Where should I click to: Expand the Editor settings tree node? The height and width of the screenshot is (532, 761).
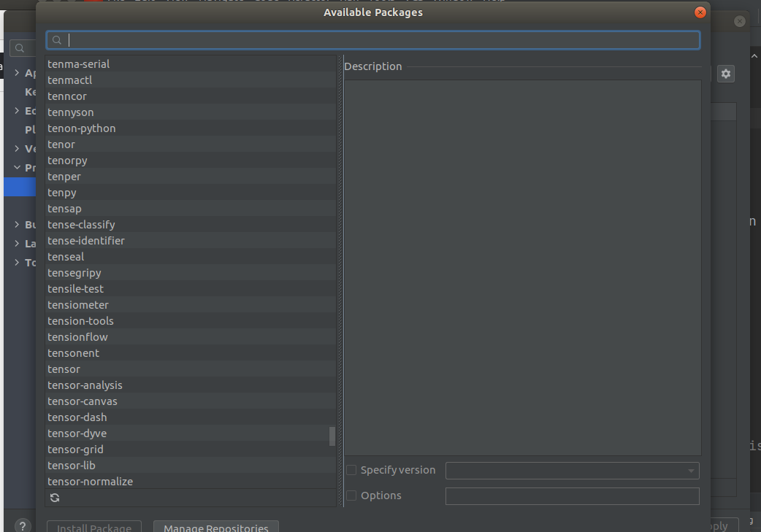click(18, 110)
